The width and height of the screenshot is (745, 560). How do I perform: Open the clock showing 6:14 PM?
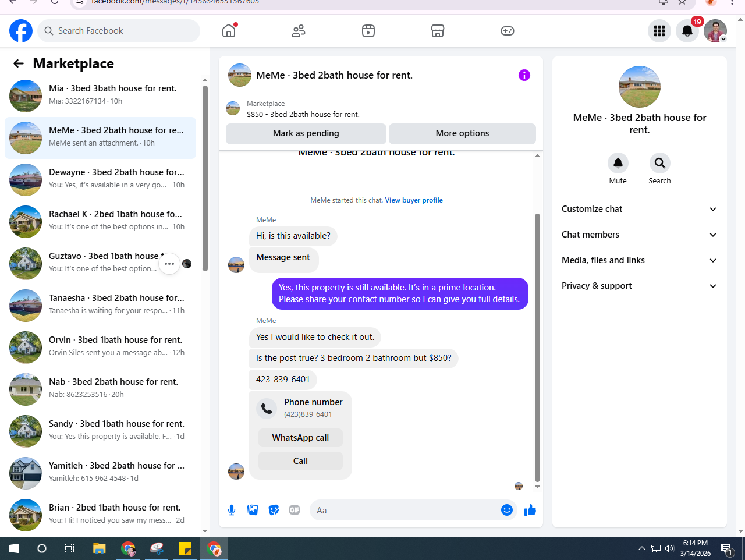(x=696, y=548)
